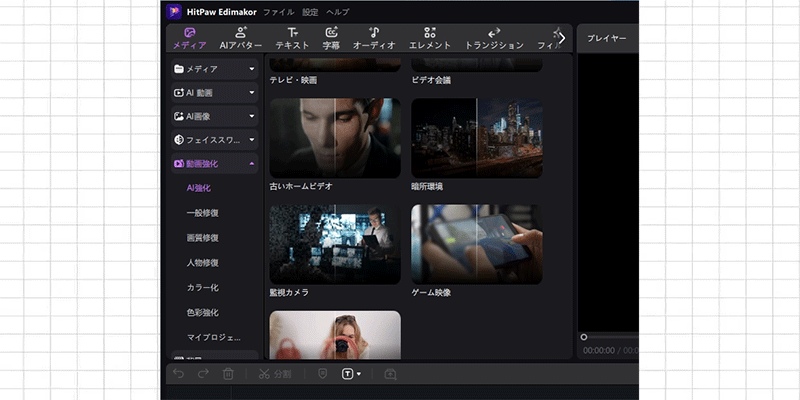Click the HitPaw Edimakor logo icon
Screen dimensions: 800x400
[174, 12]
